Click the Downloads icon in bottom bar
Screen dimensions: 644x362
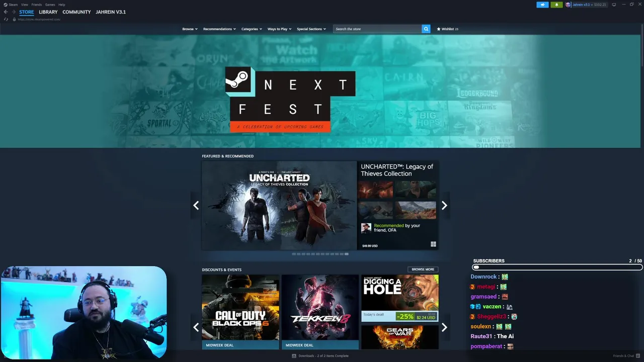294,356
